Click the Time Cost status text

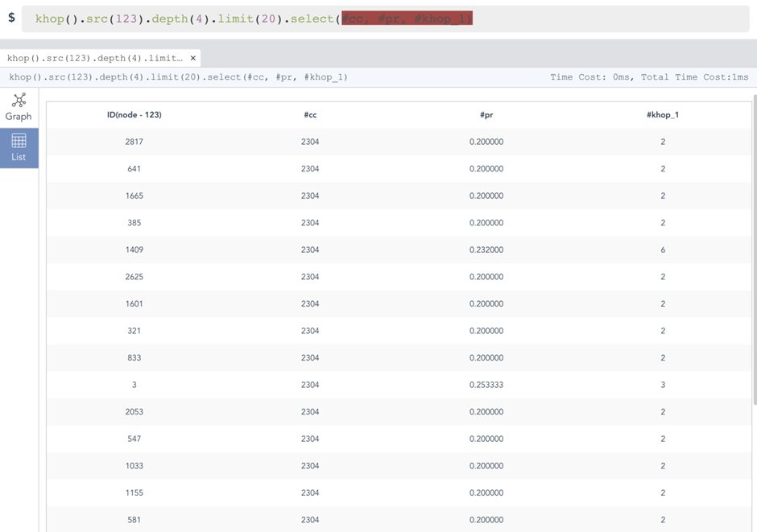649,77
